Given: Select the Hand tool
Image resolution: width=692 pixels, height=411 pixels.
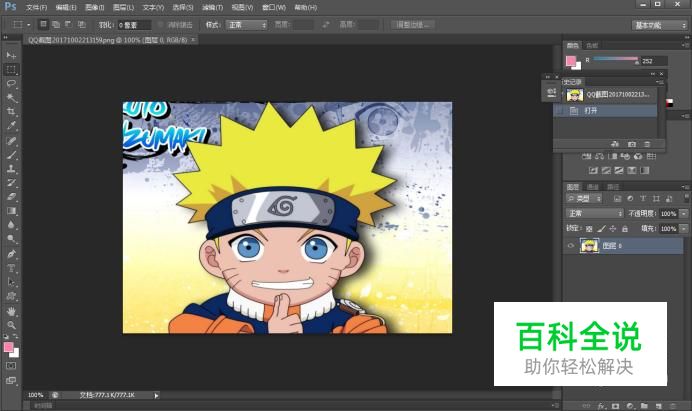Looking at the screenshot, I should pos(11,311).
